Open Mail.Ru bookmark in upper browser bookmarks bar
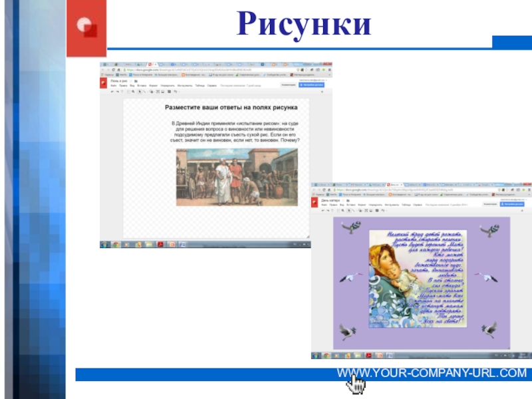The image size is (532, 399). coord(121,75)
